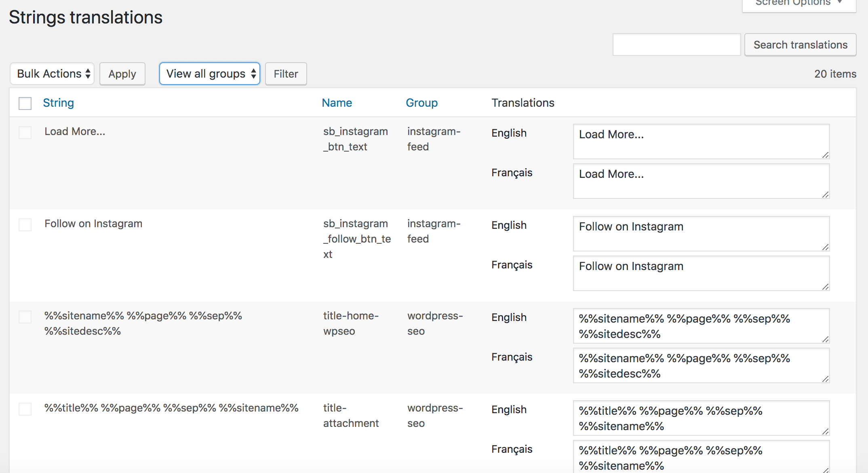Click the Load More... string cell text
Screen dimensions: 868x473
coord(75,131)
